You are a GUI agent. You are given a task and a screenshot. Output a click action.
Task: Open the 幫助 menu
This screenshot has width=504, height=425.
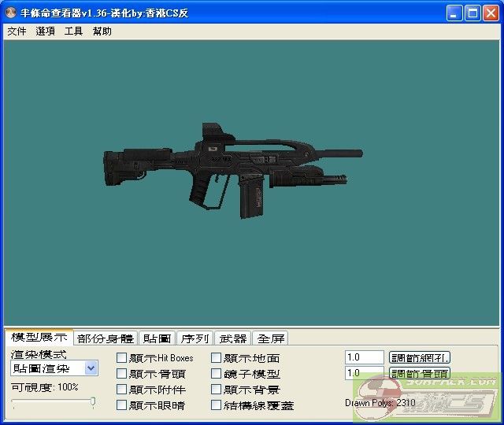(102, 31)
